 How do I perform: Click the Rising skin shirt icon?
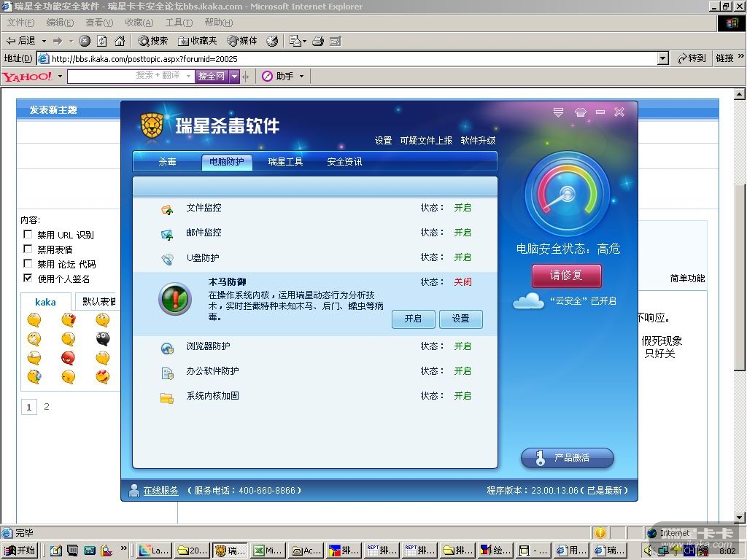click(x=580, y=112)
